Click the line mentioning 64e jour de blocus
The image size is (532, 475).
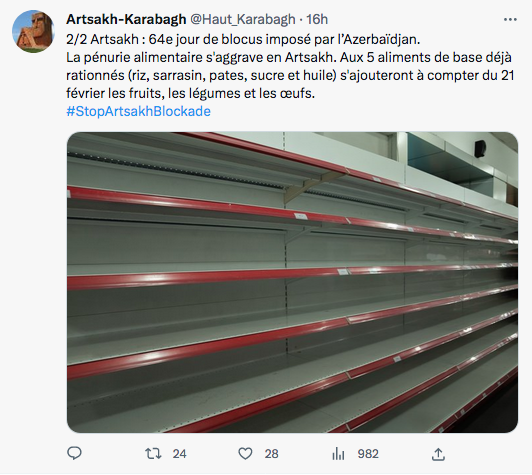[243, 40]
